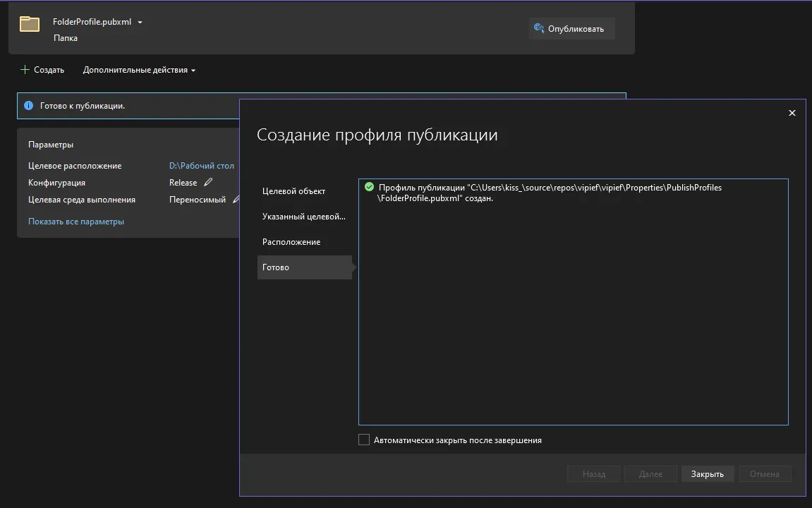Screen dimensions: 812x508
Task: Click the plus icon next to Создать
Action: tap(25, 69)
